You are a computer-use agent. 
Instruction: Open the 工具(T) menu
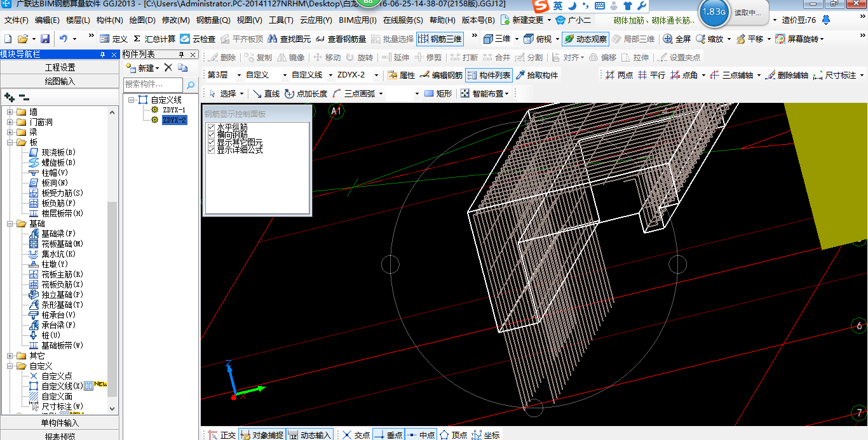(281, 20)
